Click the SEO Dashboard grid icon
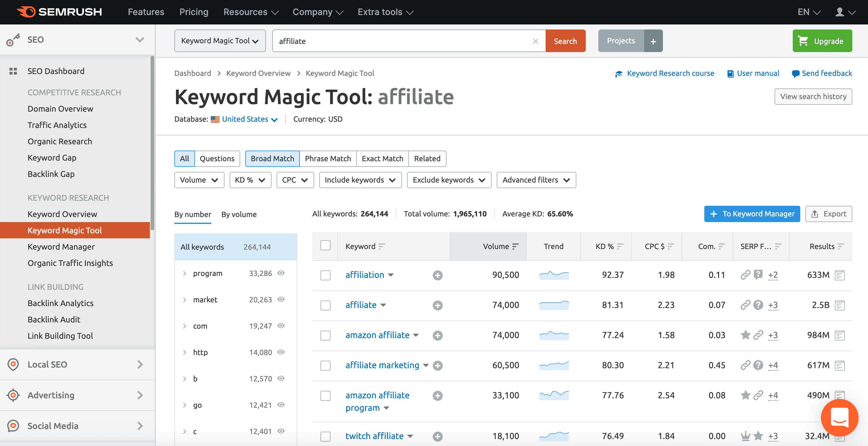Screen dimensions: 868x446 click(x=13, y=71)
